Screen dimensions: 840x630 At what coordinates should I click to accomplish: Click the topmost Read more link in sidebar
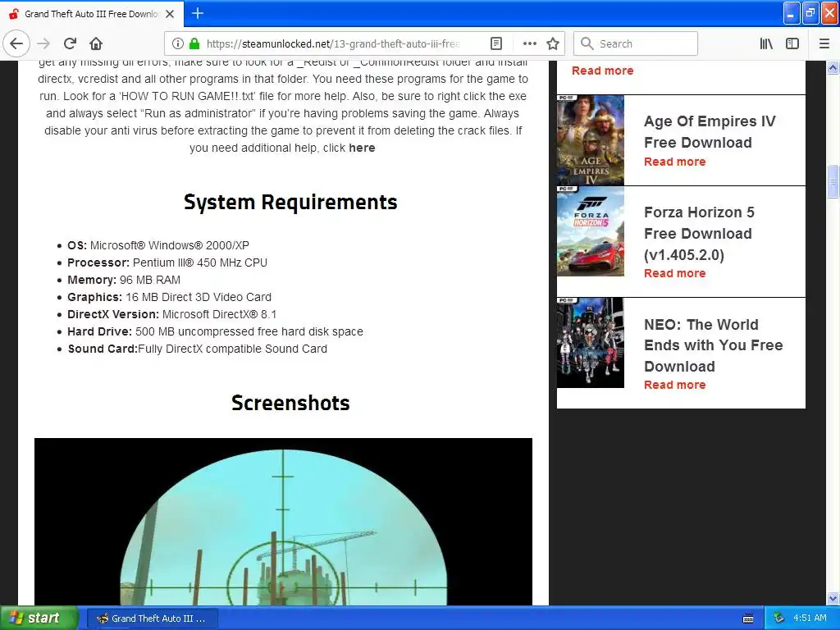[603, 71]
